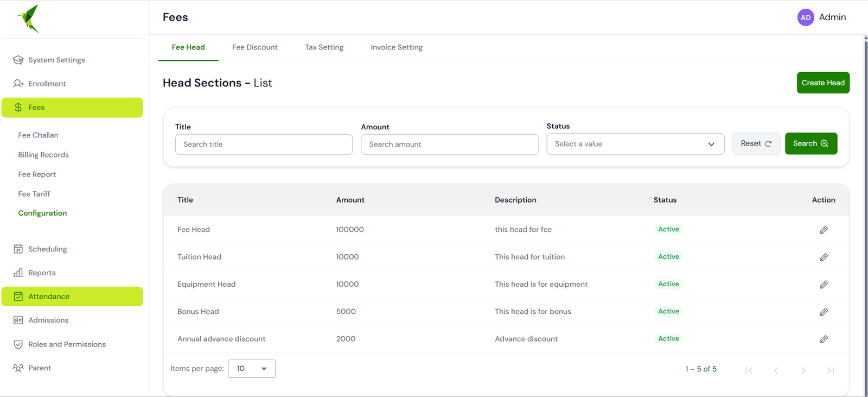
Task: Open Enrollment in sidebar
Action: pyautogui.click(x=72, y=84)
